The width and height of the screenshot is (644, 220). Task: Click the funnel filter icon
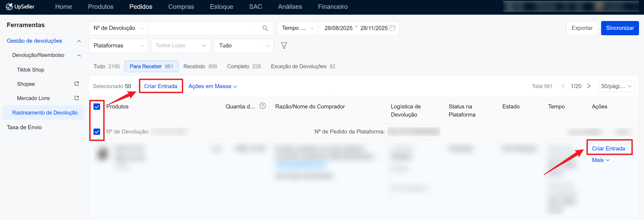coord(284,45)
